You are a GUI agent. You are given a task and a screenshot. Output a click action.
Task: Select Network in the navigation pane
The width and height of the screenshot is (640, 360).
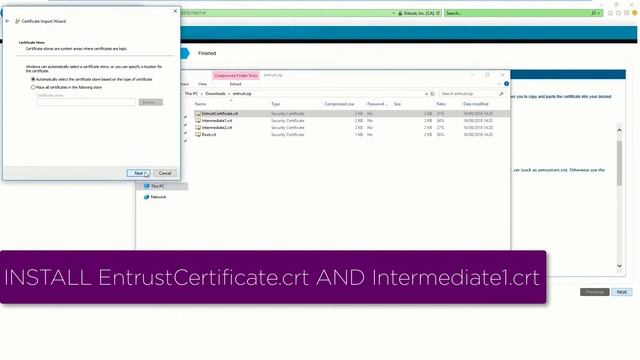click(x=158, y=197)
